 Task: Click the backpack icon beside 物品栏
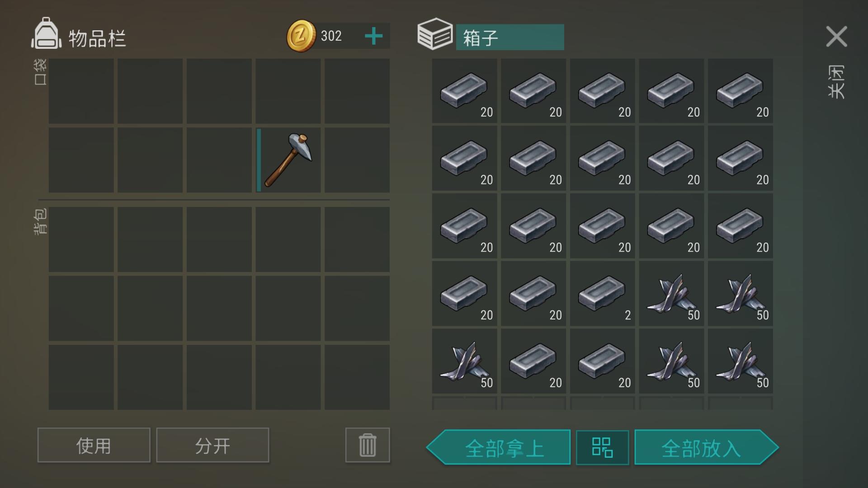46,33
